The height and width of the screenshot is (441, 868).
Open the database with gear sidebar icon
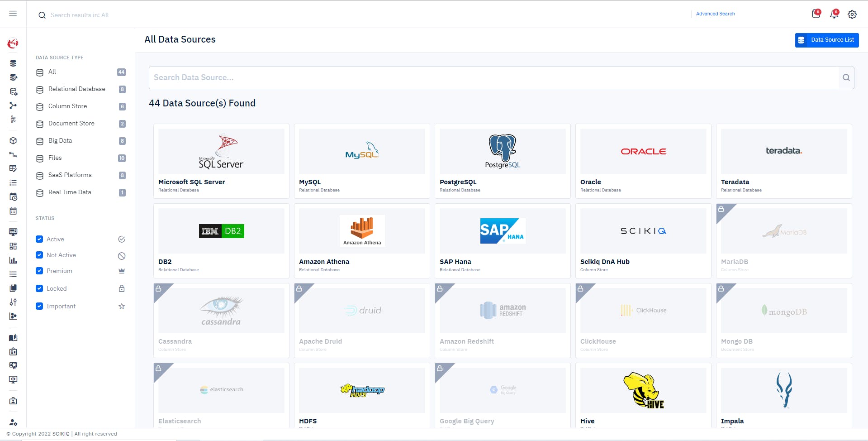pos(13,91)
